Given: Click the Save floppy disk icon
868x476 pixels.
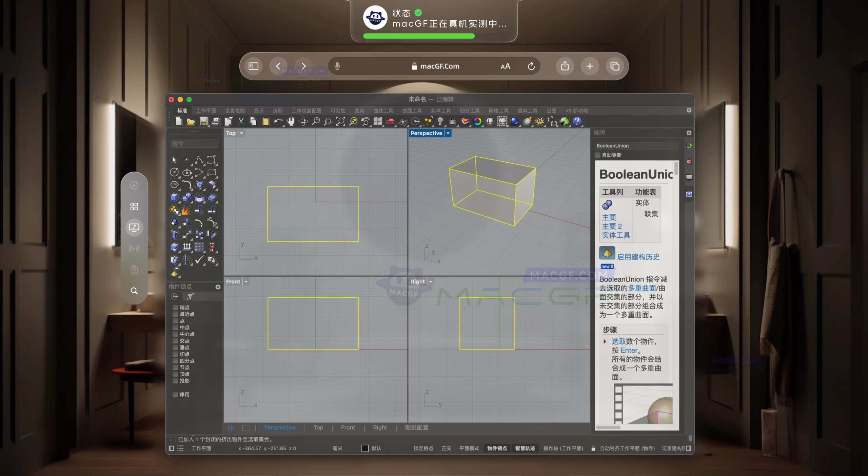Looking at the screenshot, I should click(203, 121).
